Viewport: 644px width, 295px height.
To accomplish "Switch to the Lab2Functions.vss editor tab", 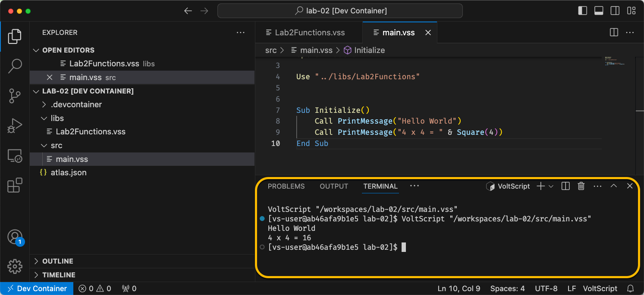I will coord(309,33).
